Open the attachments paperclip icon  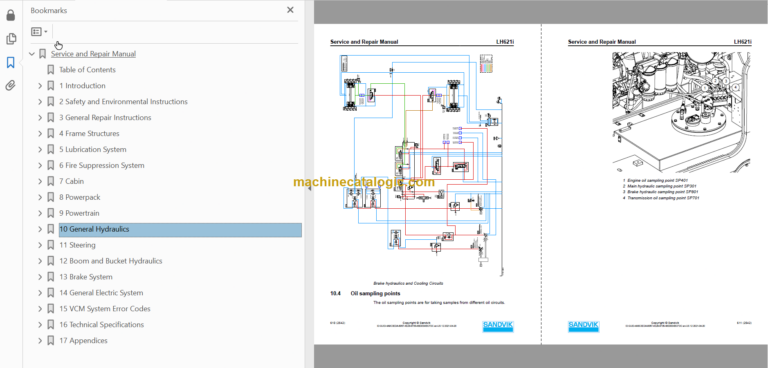click(11, 86)
